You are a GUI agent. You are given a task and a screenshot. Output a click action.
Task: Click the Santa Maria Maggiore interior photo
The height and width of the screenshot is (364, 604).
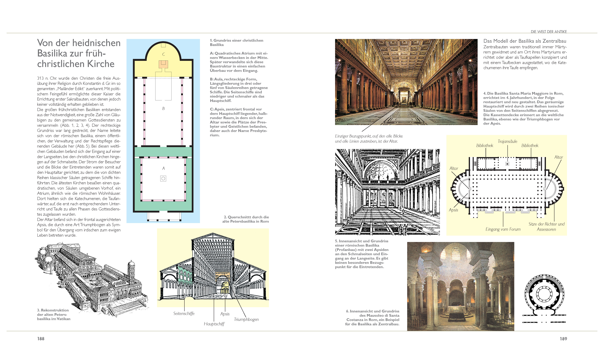pos(406,82)
